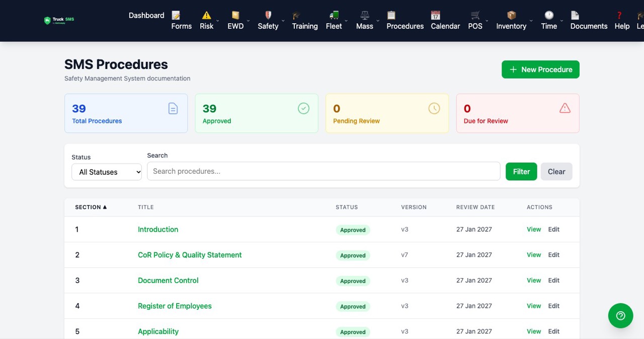Create a New Procedure

click(x=540, y=70)
